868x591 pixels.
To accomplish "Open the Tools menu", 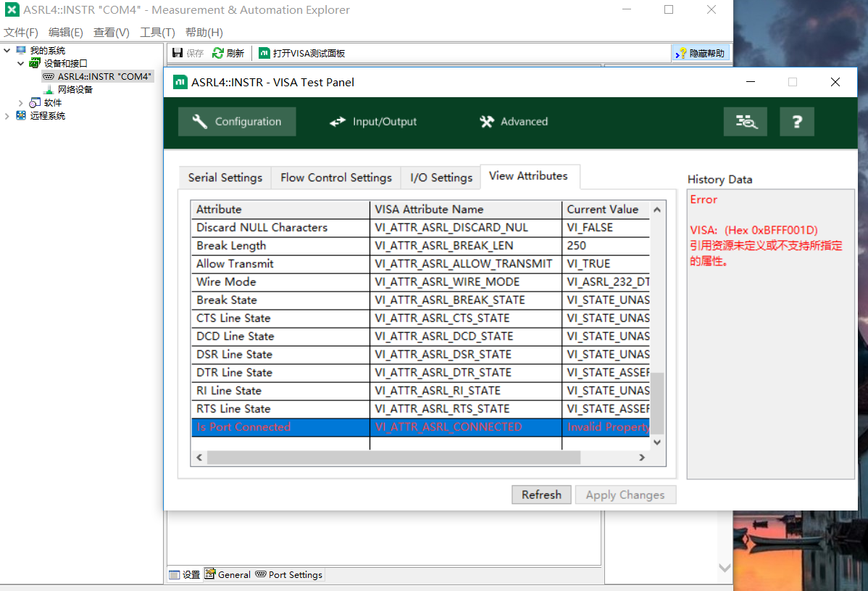I will point(157,32).
